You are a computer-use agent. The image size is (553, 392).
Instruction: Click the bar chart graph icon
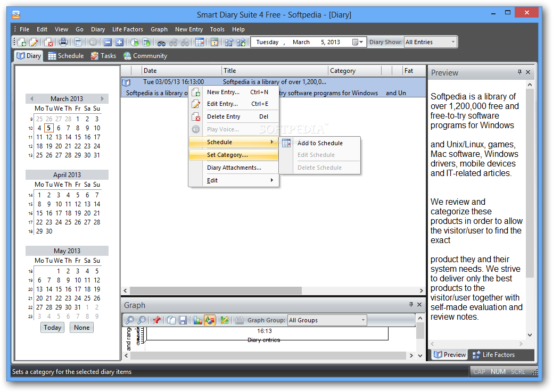[198, 320]
